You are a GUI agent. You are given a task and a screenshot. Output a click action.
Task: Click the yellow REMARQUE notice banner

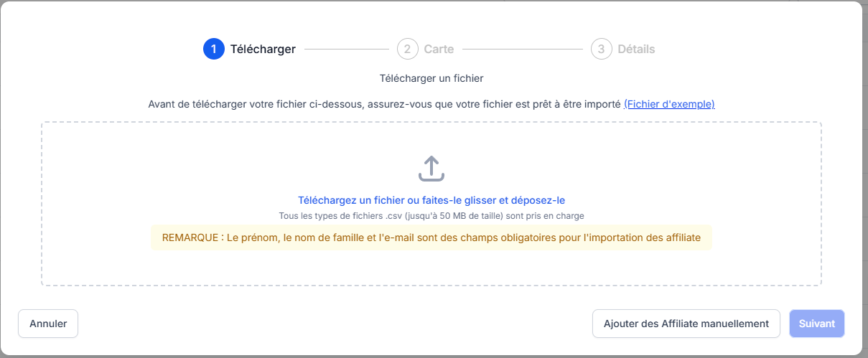tap(431, 237)
